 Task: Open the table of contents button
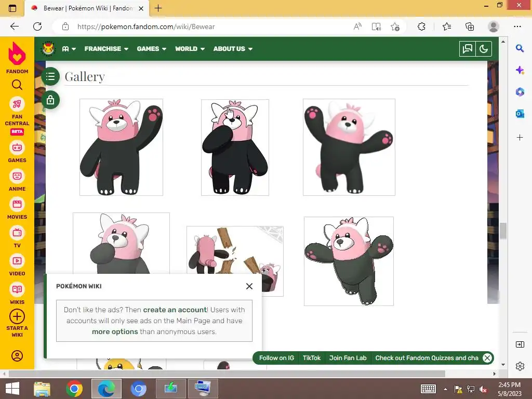(x=50, y=76)
